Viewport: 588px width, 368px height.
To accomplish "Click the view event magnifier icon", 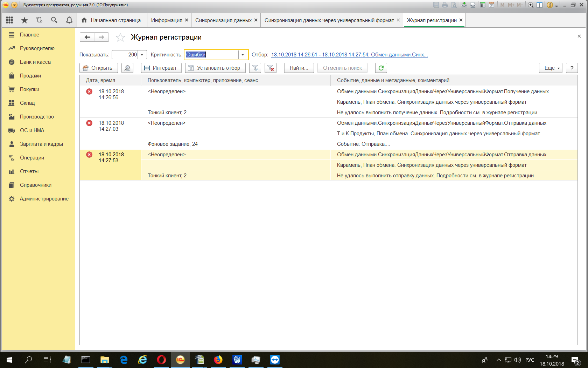I will [x=127, y=68].
